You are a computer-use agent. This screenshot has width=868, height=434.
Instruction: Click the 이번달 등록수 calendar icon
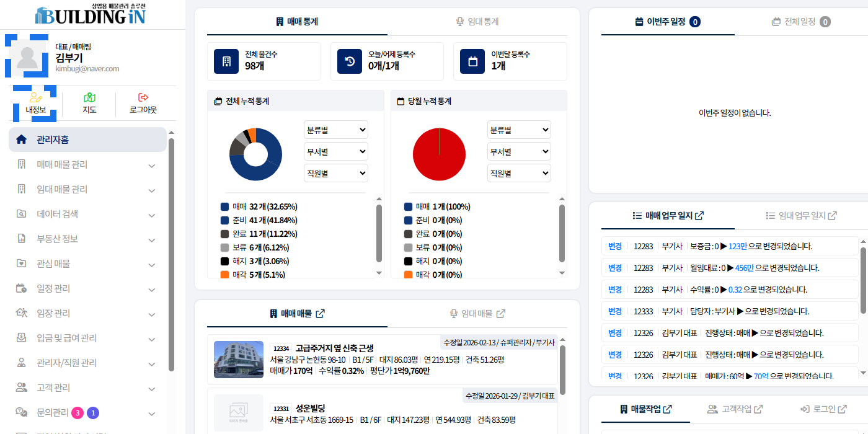pos(472,61)
